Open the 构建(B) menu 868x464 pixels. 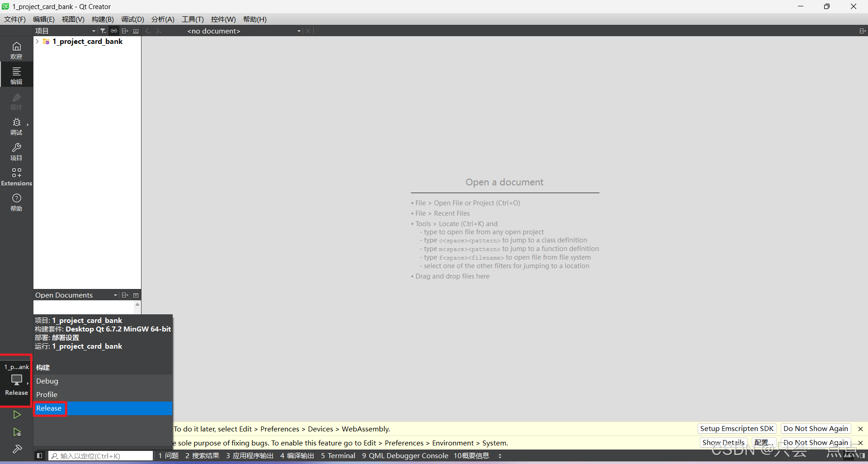(x=103, y=19)
